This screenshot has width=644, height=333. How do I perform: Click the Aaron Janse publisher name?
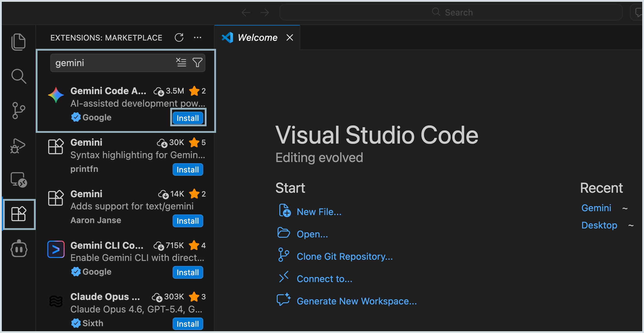coord(96,220)
